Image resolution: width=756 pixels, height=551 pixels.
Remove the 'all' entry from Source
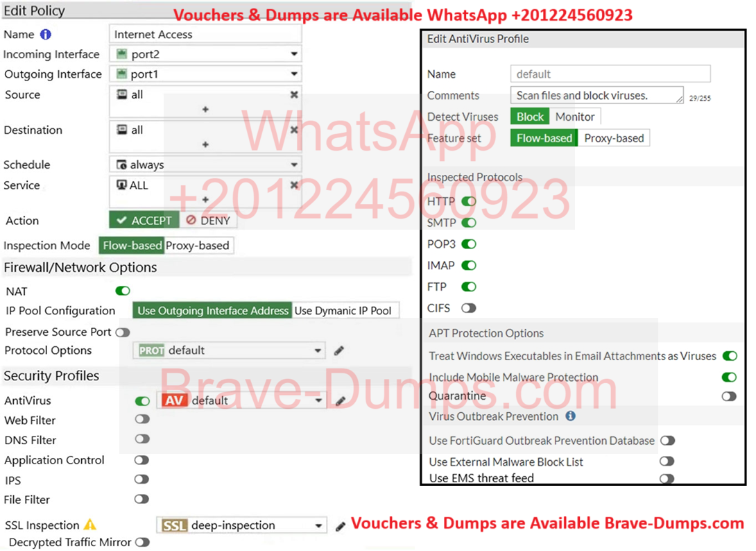pos(294,95)
